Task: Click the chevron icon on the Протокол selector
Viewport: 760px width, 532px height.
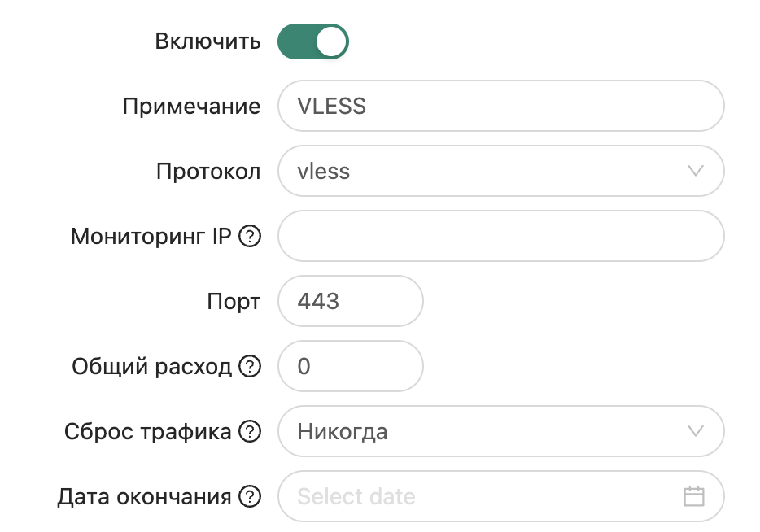Action: coord(694,171)
